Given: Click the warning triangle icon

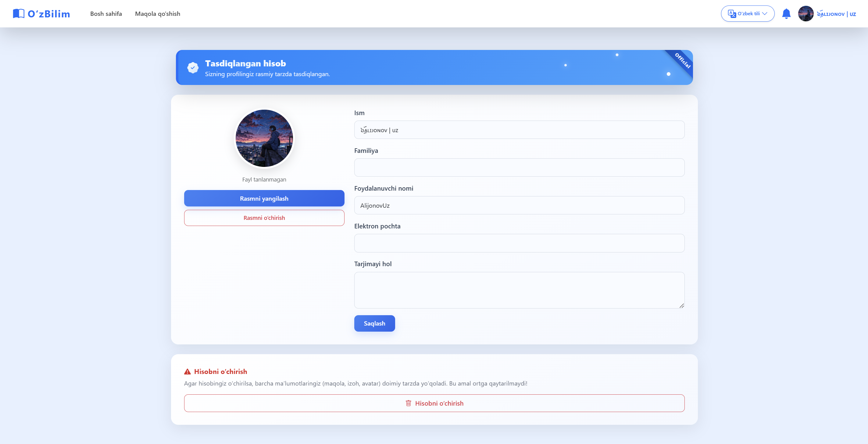Looking at the screenshot, I should (187, 372).
